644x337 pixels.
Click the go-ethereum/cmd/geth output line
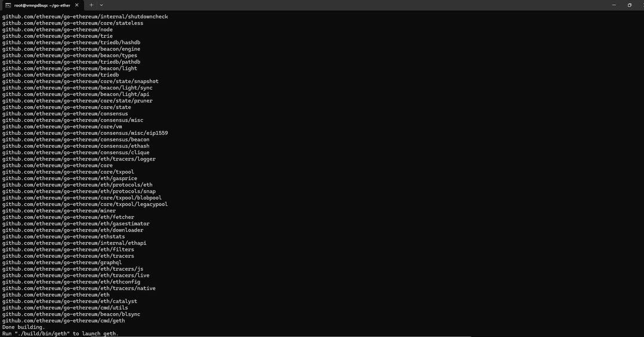click(63, 320)
